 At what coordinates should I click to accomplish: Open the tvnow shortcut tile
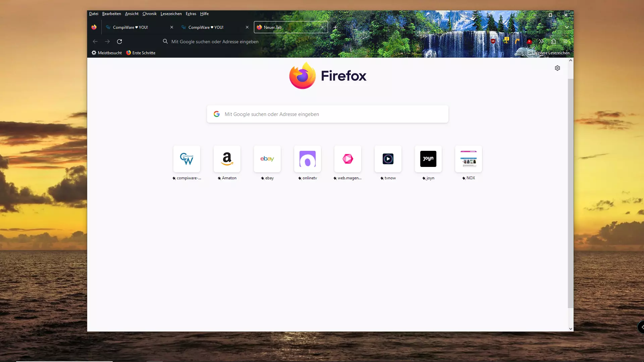[x=388, y=159]
